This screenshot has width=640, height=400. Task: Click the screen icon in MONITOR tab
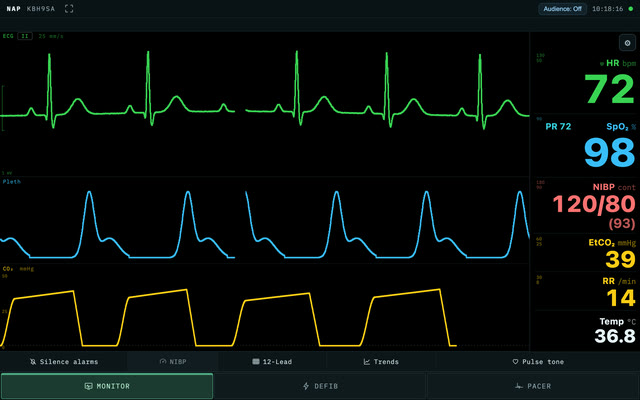[x=88, y=386]
